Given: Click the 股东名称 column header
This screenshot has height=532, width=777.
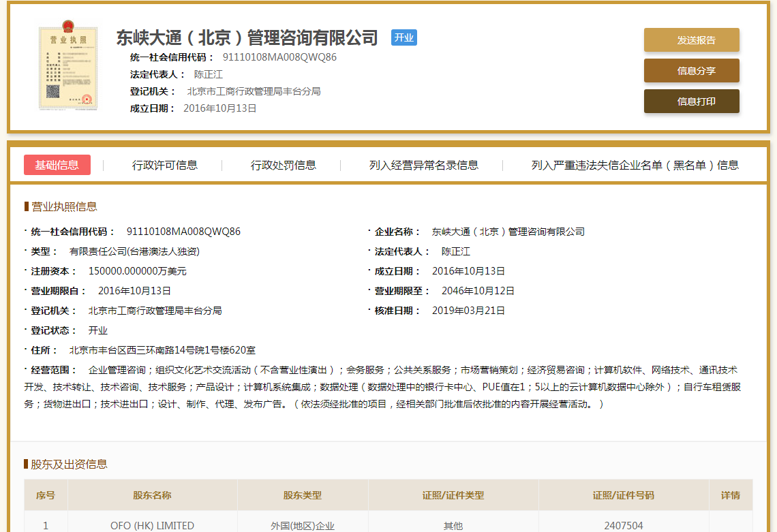Looking at the screenshot, I should [152, 495].
